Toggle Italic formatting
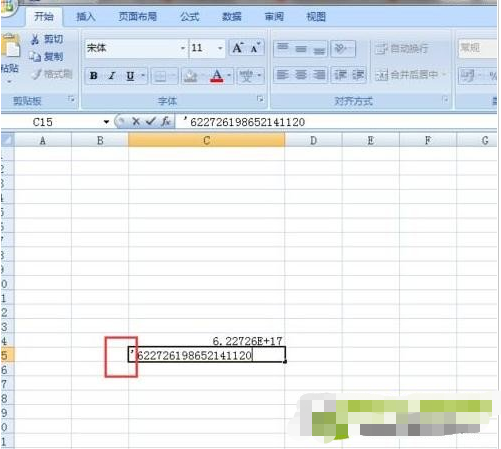501x449 pixels. (112, 76)
